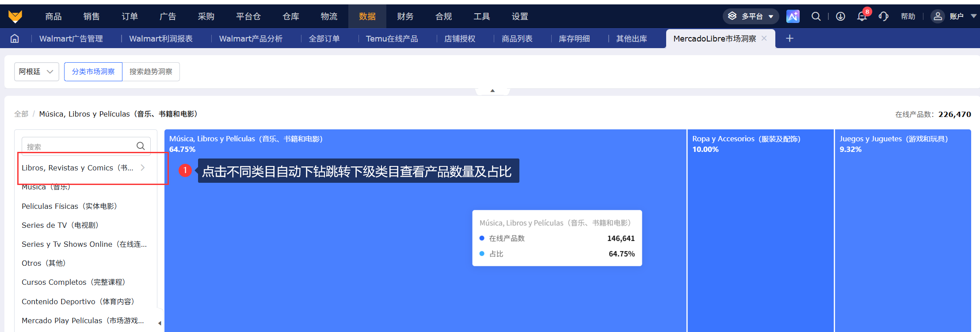Image resolution: width=980 pixels, height=332 pixels.
Task: Open the 多平台 platform dropdown
Action: pos(751,16)
